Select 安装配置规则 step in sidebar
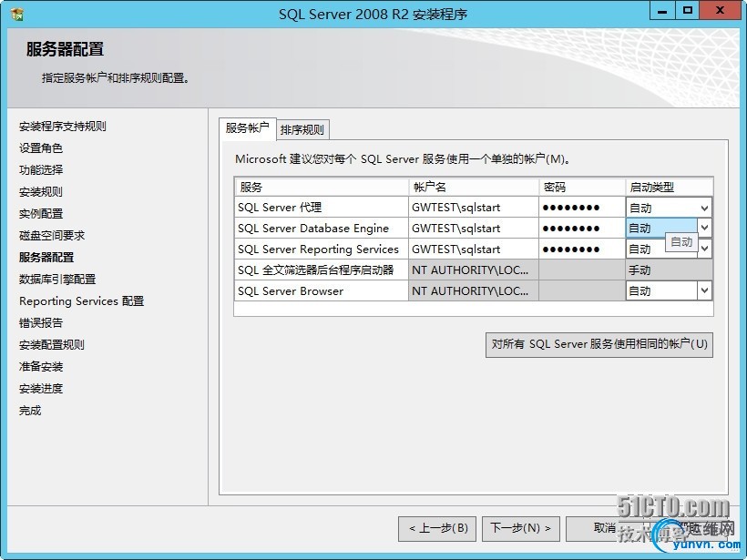The height and width of the screenshot is (560, 747). point(52,345)
